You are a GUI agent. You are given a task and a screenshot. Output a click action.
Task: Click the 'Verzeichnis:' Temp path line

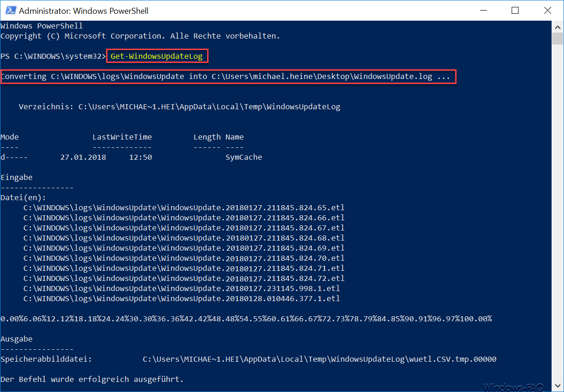point(180,107)
